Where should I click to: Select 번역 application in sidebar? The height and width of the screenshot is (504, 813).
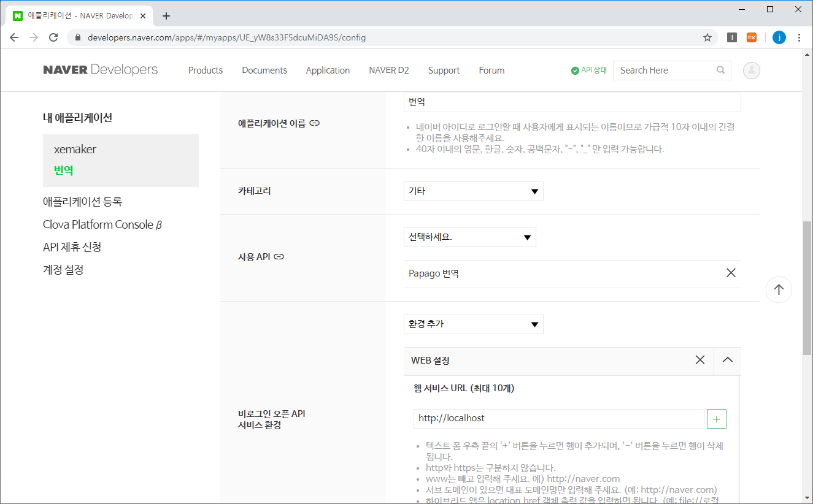[x=64, y=170]
